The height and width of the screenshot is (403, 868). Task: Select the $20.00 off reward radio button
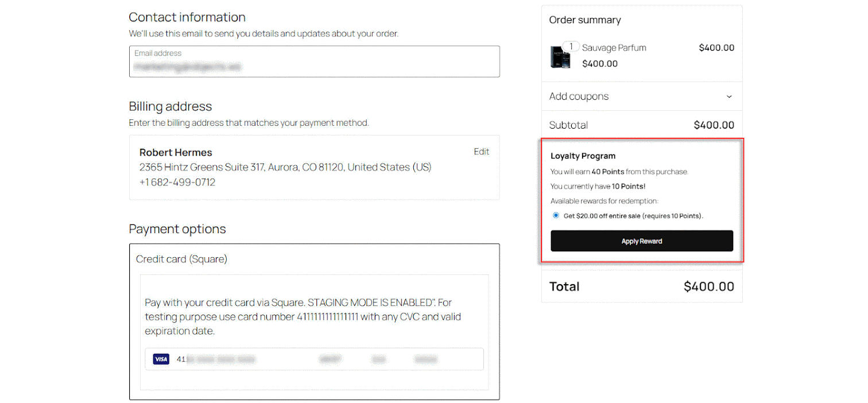[556, 215]
